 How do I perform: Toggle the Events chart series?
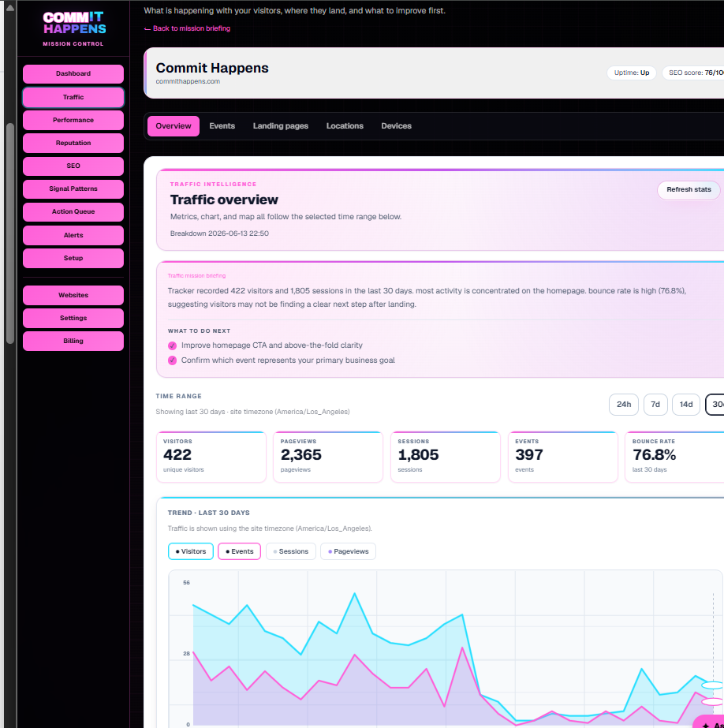coord(239,551)
